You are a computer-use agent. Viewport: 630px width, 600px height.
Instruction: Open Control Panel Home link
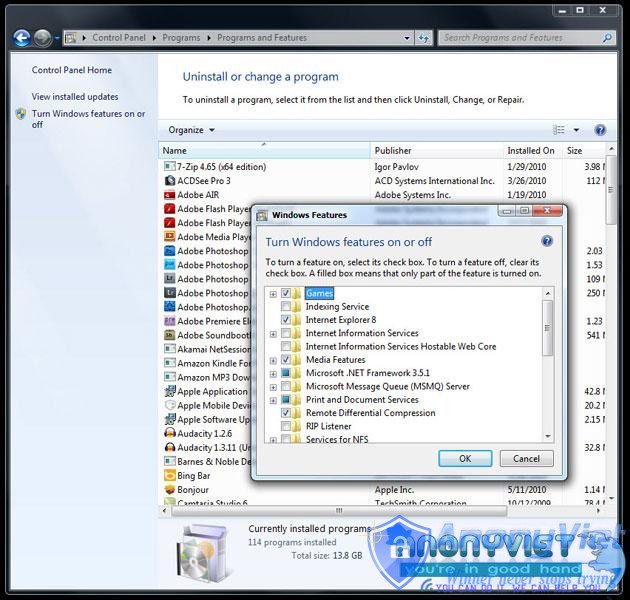click(72, 70)
